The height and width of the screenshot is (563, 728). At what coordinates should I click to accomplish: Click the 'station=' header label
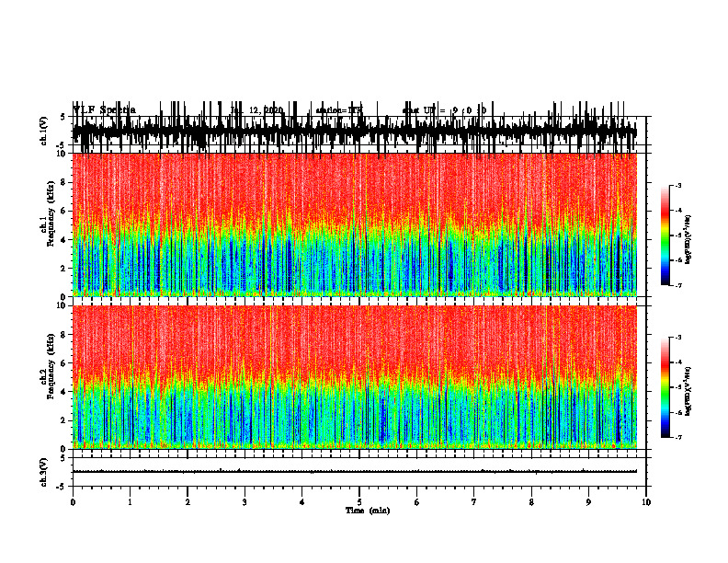pyautogui.click(x=333, y=110)
